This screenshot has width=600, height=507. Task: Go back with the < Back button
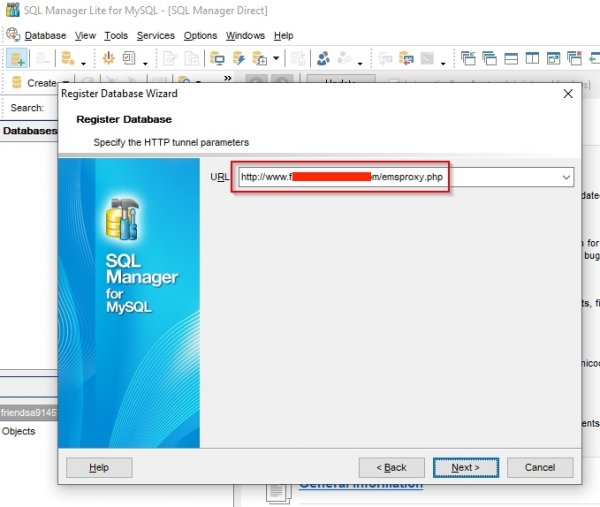pyautogui.click(x=391, y=468)
